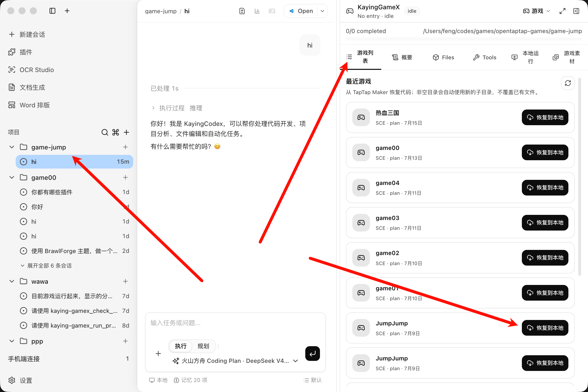Collapse the right panel icon

coord(576,11)
